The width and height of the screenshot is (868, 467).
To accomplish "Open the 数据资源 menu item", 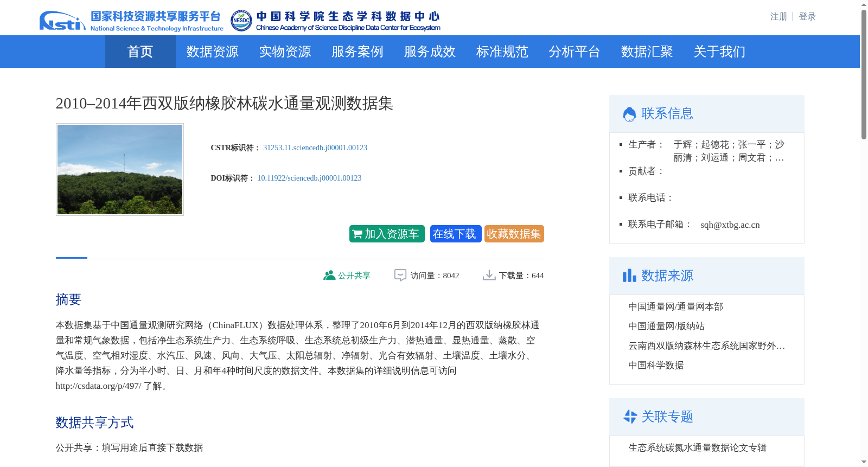I will 212,52.
